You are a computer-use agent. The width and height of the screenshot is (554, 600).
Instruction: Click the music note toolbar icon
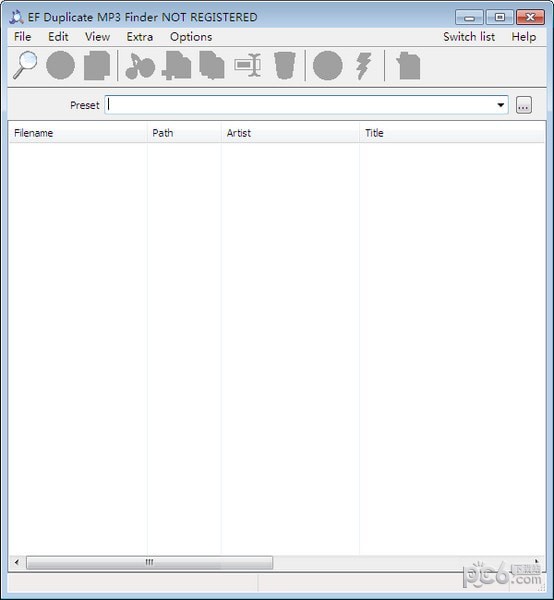(x=140, y=66)
